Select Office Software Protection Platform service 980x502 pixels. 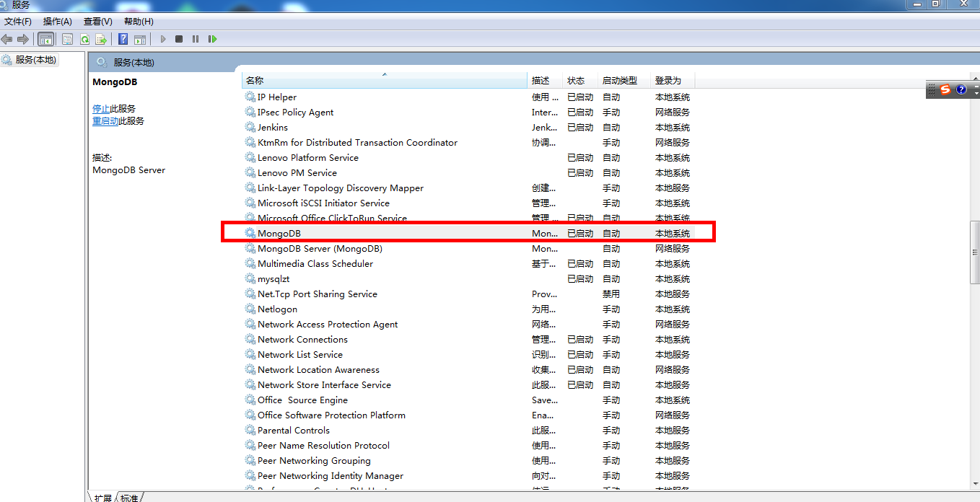pos(468,415)
